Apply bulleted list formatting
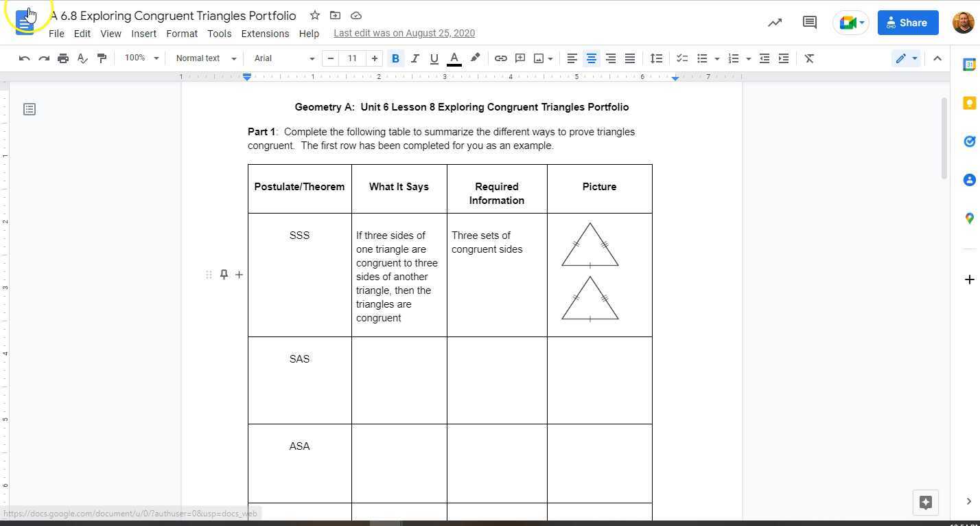Viewport: 980px width, 526px height. [x=702, y=58]
